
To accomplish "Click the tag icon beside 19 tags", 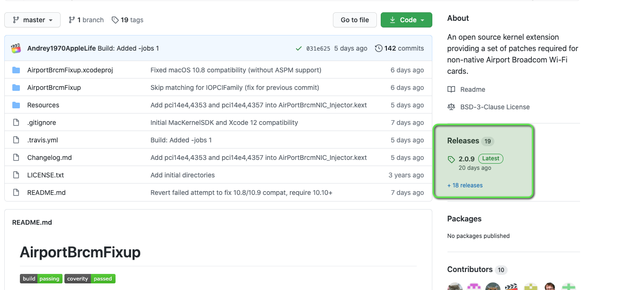I will click(x=115, y=20).
